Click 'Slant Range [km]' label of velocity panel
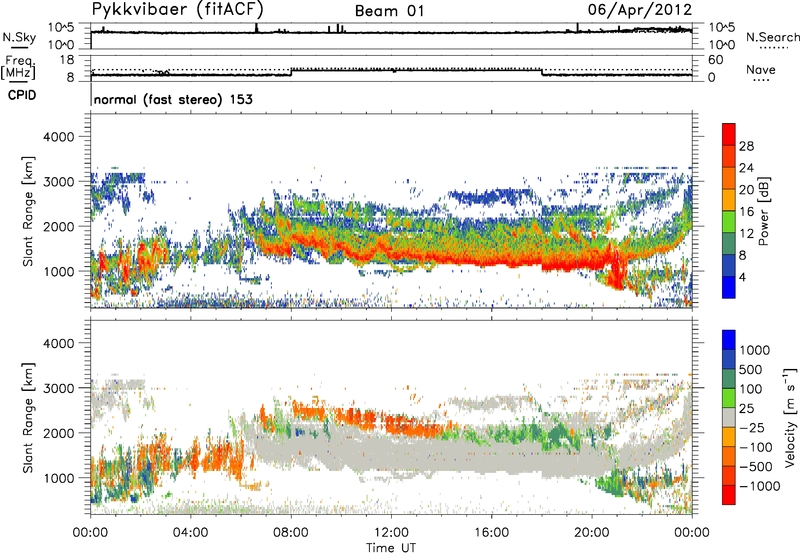Image resolution: width=800 pixels, height=554 pixels. click(x=28, y=417)
